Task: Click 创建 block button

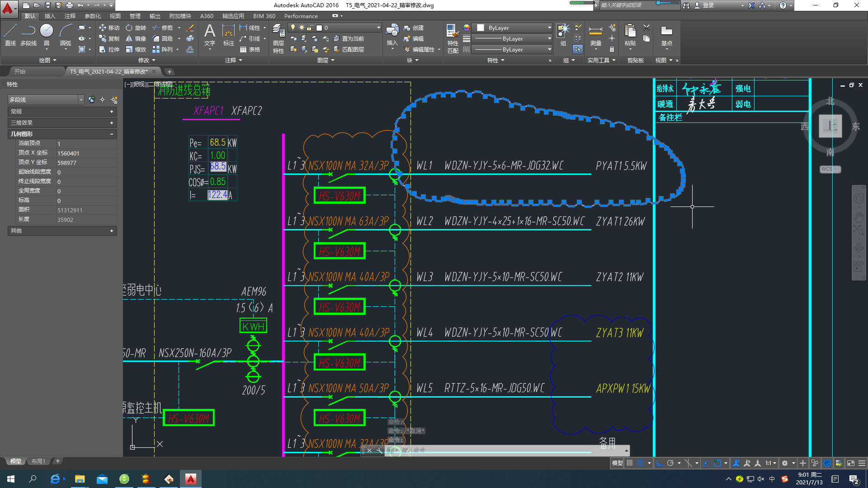Action: (x=414, y=28)
